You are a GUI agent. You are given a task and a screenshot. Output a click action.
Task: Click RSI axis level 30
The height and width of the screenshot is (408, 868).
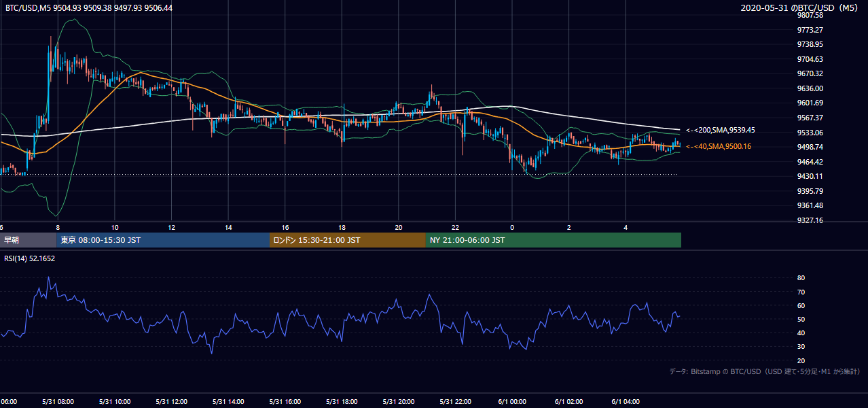[x=801, y=347]
